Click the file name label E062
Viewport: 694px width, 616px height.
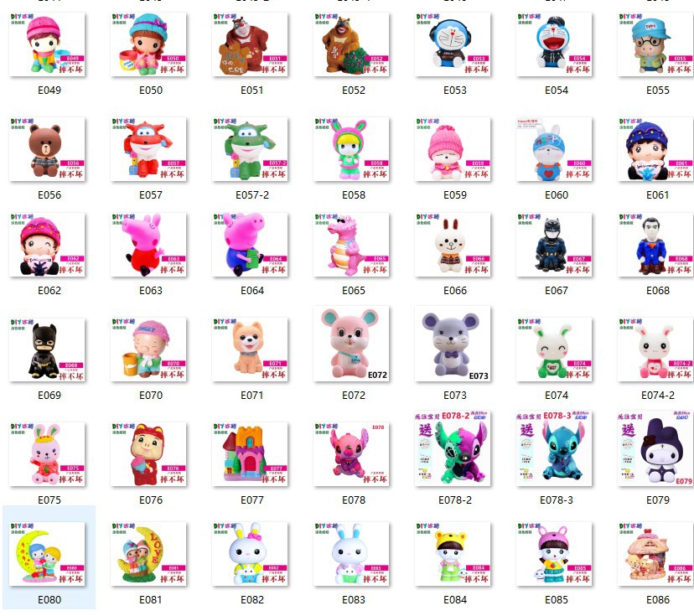point(49,291)
